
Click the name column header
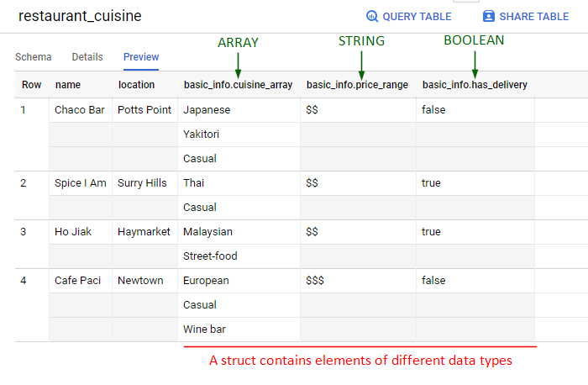click(68, 85)
